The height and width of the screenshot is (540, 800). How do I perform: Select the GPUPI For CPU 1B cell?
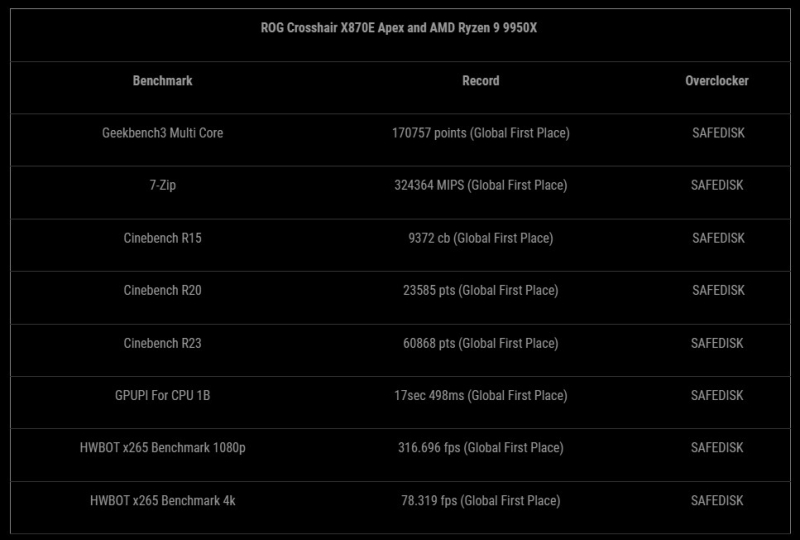click(162, 396)
